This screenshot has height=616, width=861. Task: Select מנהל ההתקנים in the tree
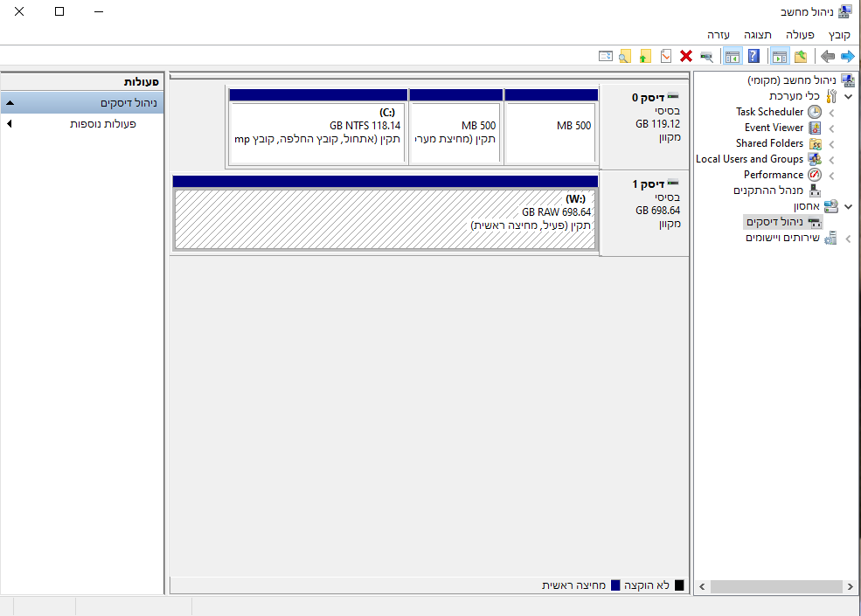tap(768, 190)
